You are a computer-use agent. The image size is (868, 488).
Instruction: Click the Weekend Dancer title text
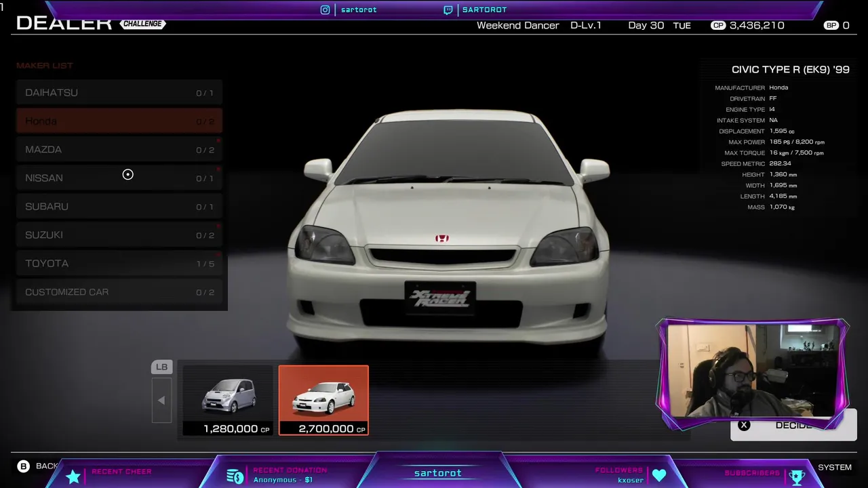517,25
